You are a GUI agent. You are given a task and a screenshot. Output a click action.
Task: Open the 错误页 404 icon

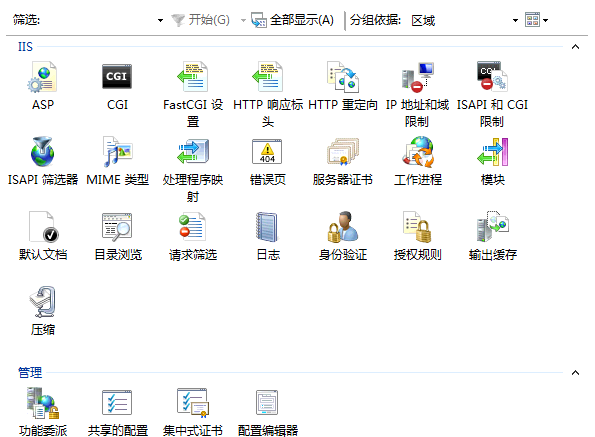tap(267, 152)
